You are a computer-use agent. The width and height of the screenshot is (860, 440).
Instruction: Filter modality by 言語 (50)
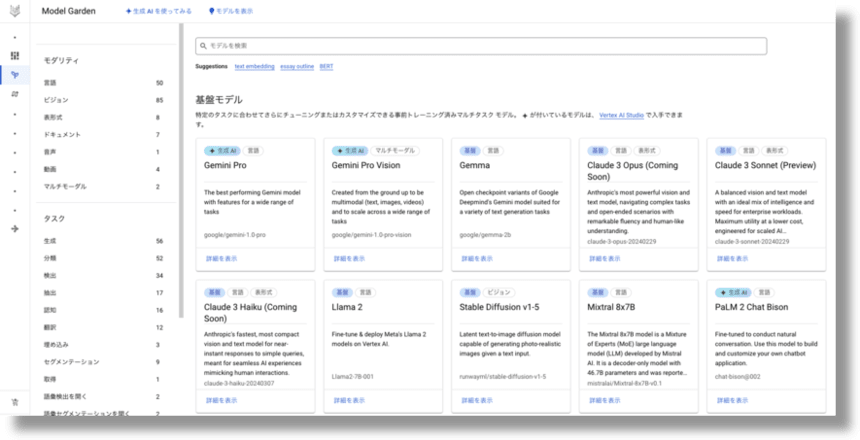click(104, 83)
